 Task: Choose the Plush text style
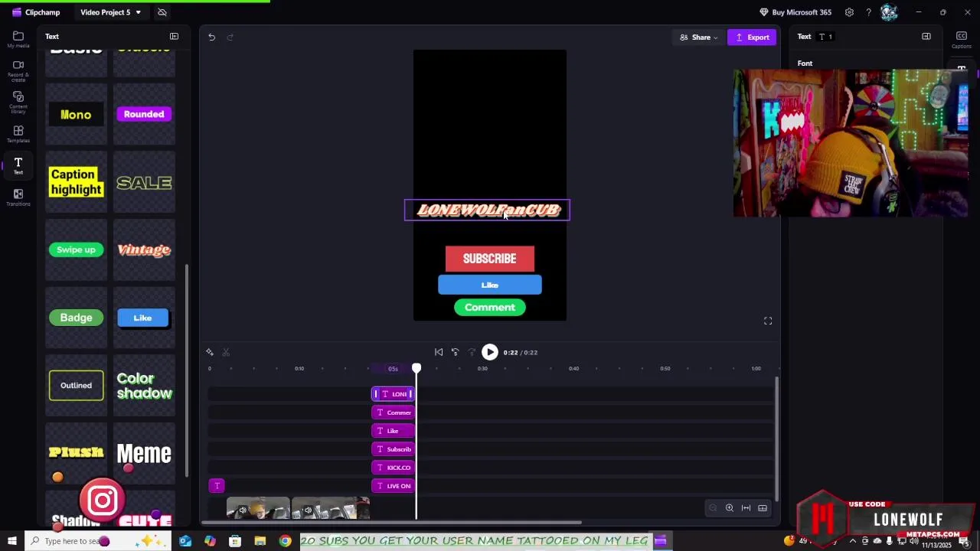click(x=76, y=453)
